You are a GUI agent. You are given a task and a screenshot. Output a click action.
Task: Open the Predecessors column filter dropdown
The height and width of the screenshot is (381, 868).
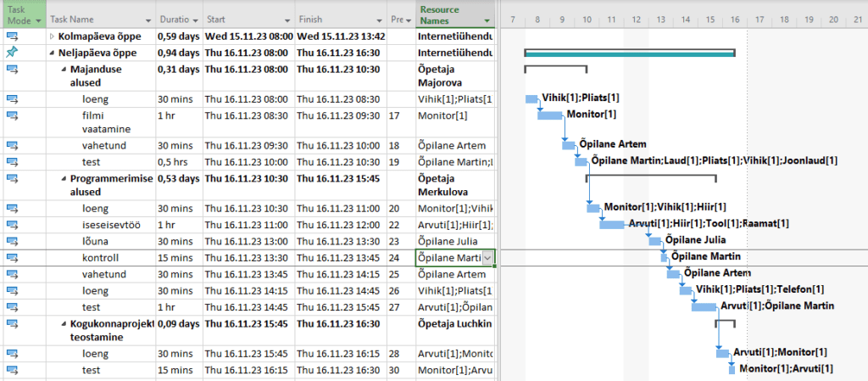409,20
